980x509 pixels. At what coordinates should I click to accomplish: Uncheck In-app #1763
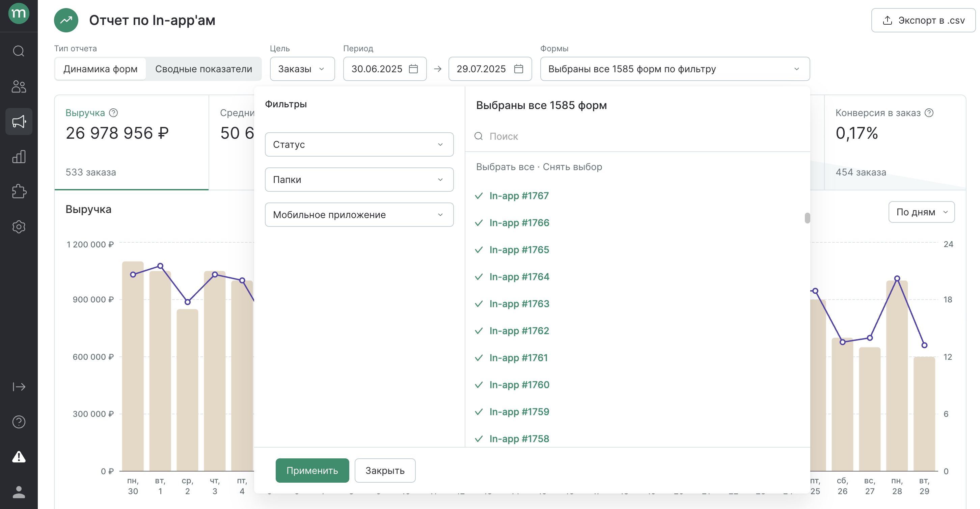point(512,304)
